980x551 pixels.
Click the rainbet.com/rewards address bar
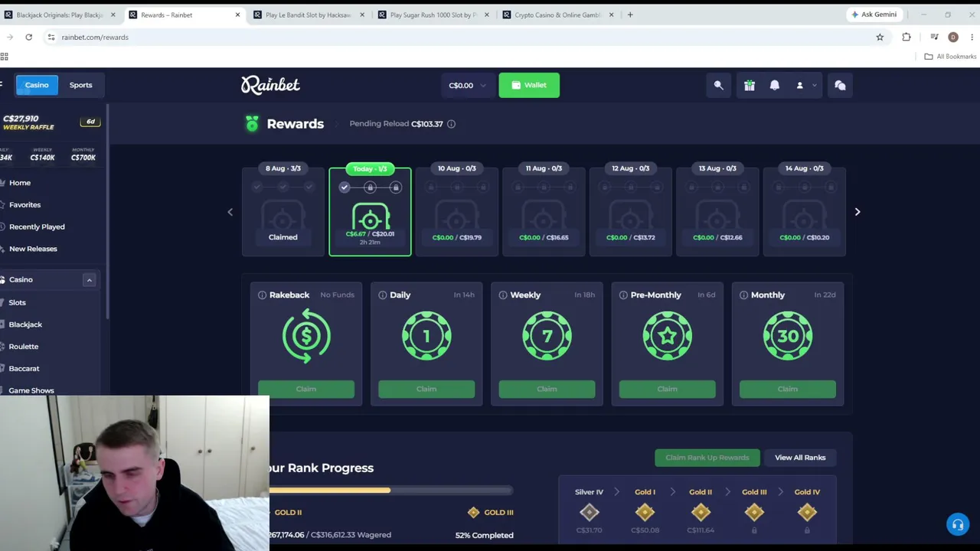click(x=459, y=37)
